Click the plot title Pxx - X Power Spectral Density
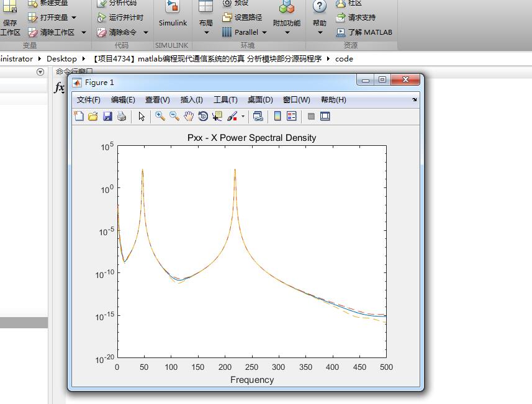 coord(252,138)
